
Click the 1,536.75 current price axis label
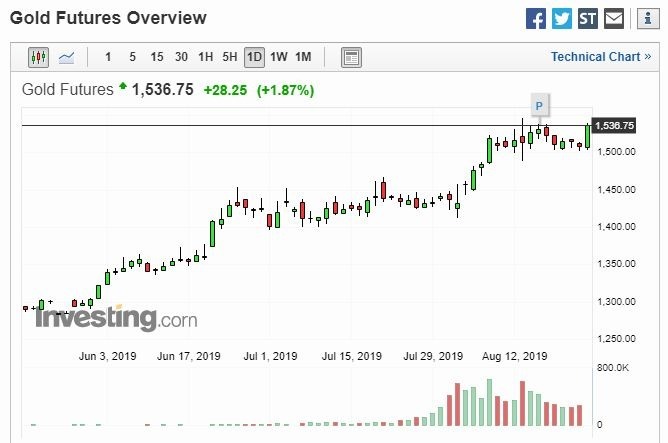coord(614,126)
